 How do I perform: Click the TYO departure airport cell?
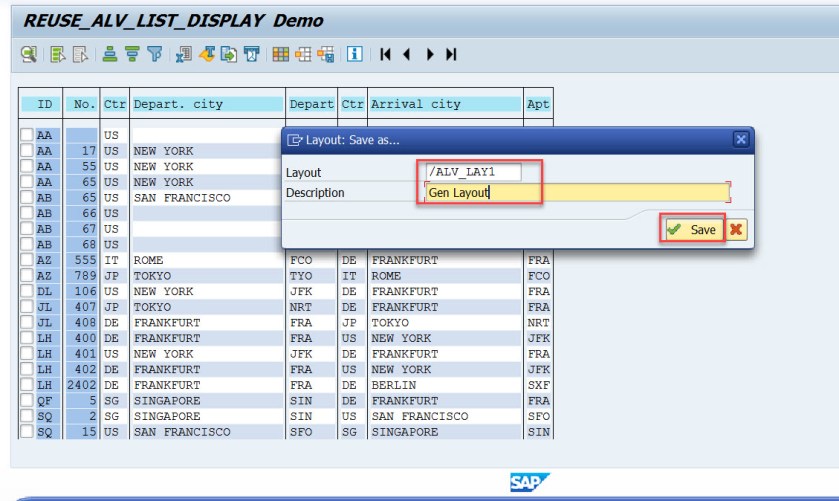[x=311, y=276]
